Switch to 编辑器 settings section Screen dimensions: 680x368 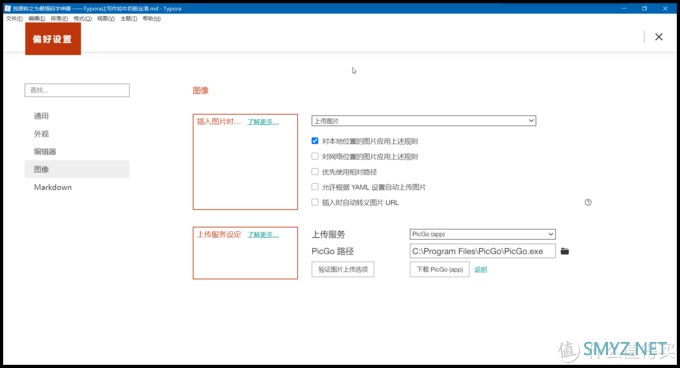click(x=77, y=151)
